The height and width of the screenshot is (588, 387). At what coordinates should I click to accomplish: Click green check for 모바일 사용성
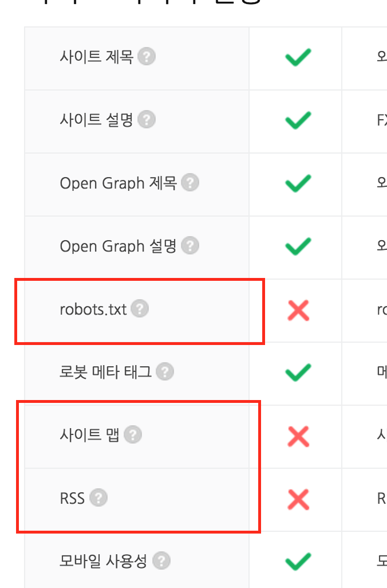[x=298, y=562]
